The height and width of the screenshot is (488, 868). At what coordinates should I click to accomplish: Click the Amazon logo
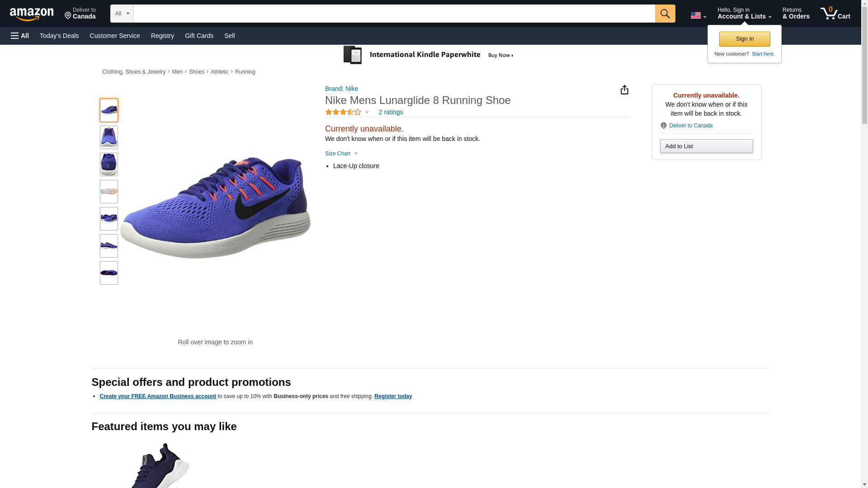pyautogui.click(x=32, y=14)
